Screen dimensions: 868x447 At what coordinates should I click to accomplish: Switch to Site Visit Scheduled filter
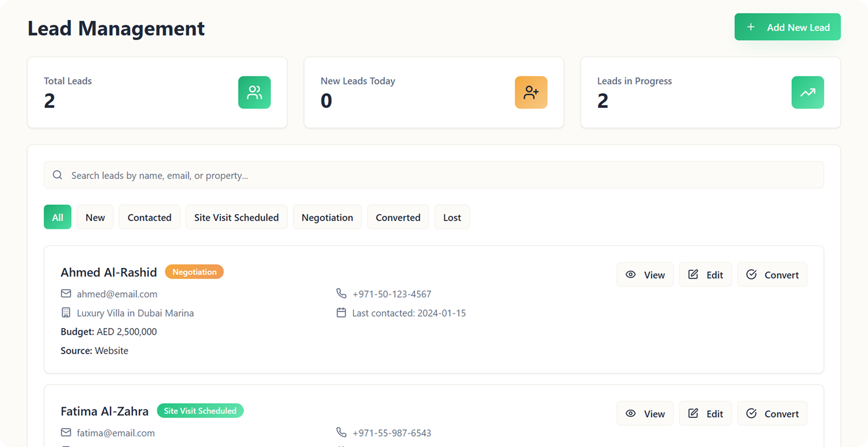[x=237, y=217]
